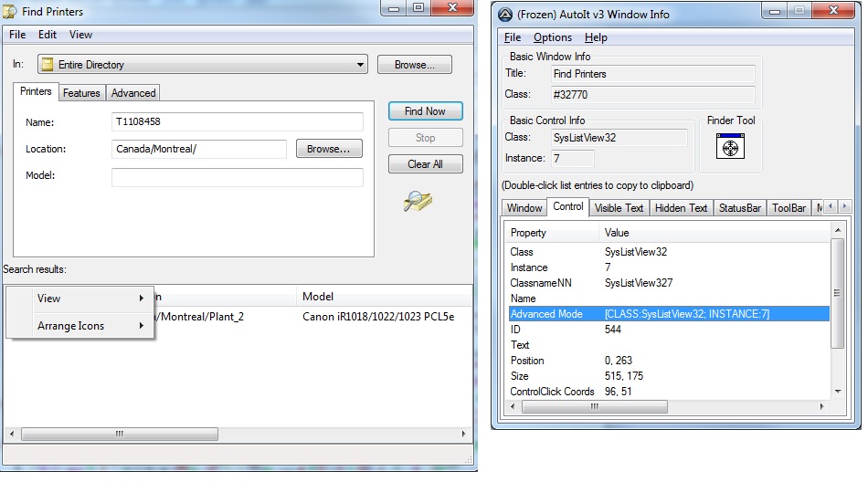
Task: Click the Model column header in search results
Action: [x=384, y=297]
